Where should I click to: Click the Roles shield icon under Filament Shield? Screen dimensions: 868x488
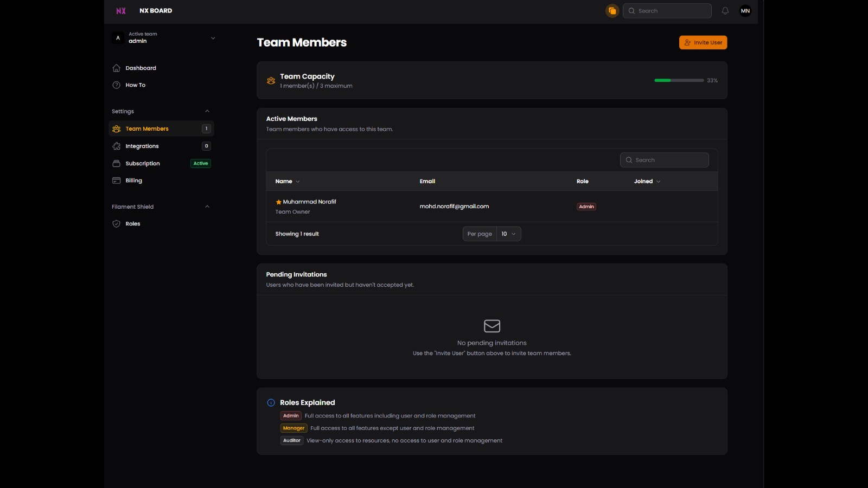(116, 223)
